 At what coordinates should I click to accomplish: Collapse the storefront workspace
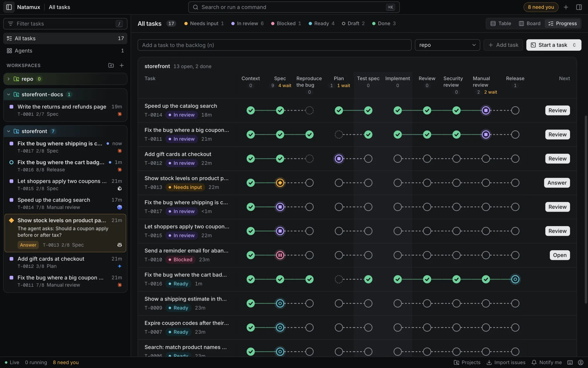(x=9, y=131)
